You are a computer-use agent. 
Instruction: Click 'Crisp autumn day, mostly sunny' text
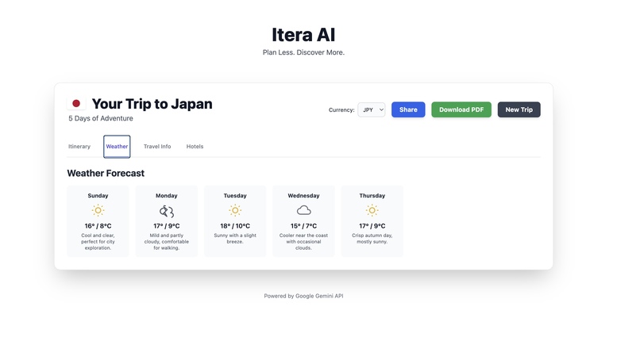(x=372, y=239)
